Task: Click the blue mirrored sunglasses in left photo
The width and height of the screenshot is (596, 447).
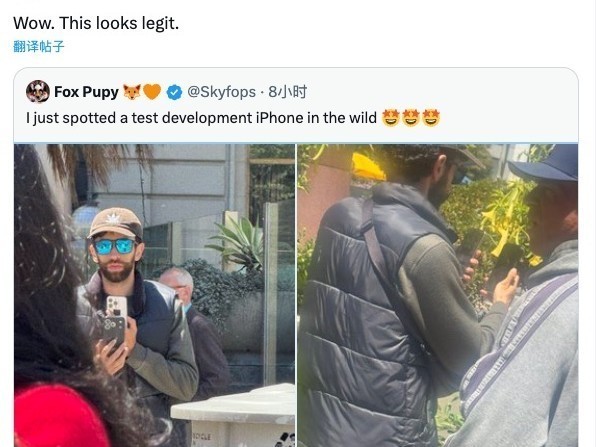Action: pos(114,246)
